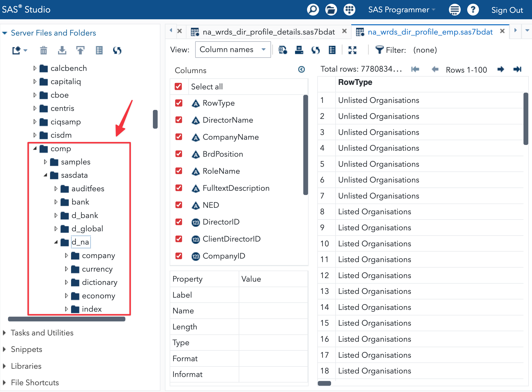Screen dimensions: 532x392
Task: Click the data table horizontal scrollbar thumb
Action: (x=324, y=383)
